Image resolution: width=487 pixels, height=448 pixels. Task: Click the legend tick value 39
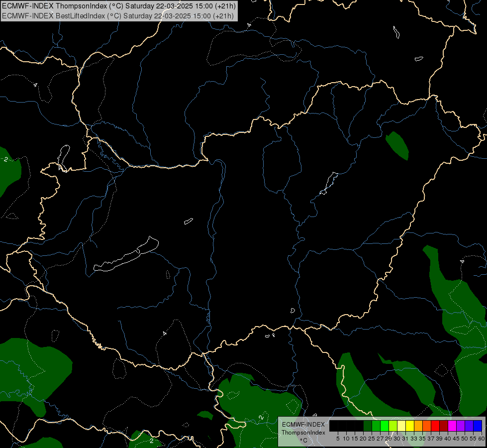point(439,439)
